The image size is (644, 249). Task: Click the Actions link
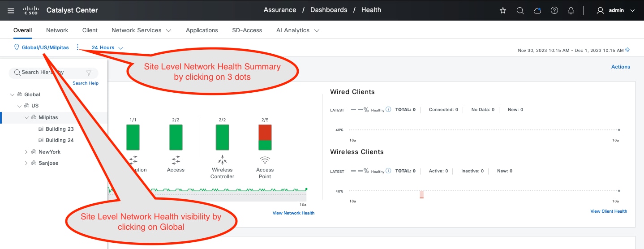(x=621, y=67)
